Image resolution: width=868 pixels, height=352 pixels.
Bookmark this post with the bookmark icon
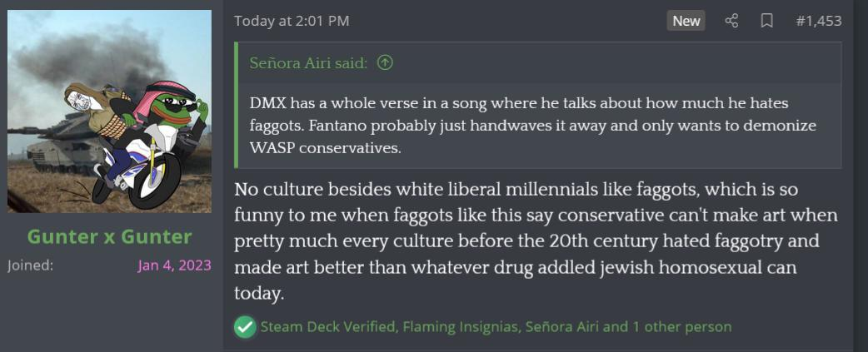pyautogui.click(x=766, y=21)
